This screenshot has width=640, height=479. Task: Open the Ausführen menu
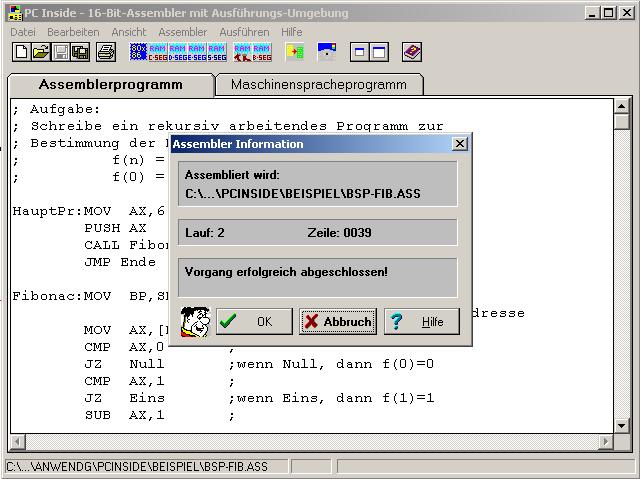(x=244, y=32)
